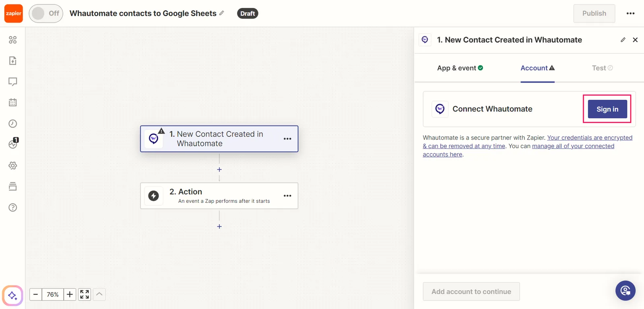Open the help question mark icon
The width and height of the screenshot is (644, 309).
[13, 207]
